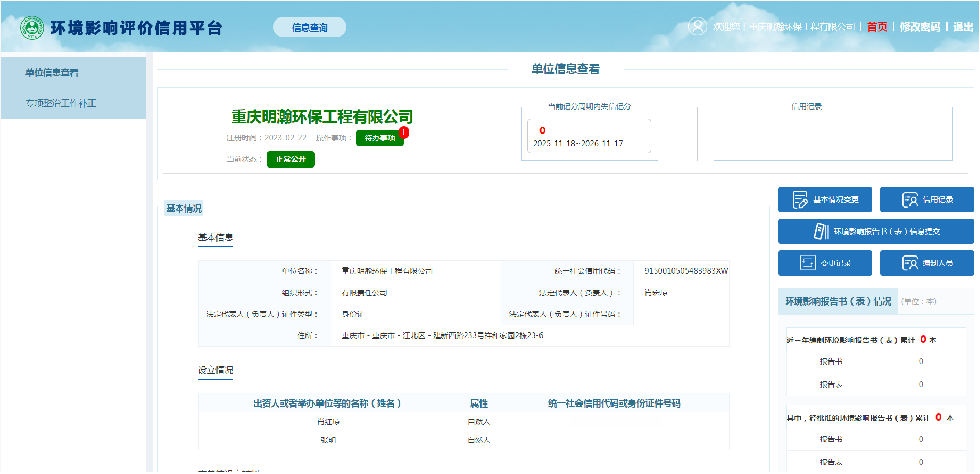Click the red notification badge on 待办事项

(x=404, y=132)
